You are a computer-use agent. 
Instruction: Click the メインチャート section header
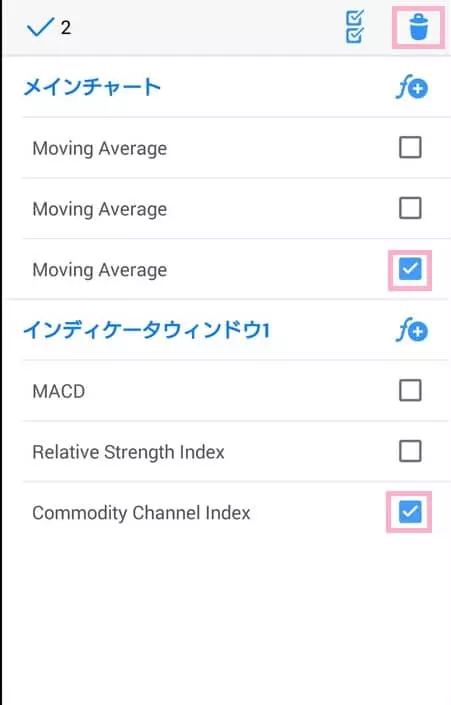92,87
